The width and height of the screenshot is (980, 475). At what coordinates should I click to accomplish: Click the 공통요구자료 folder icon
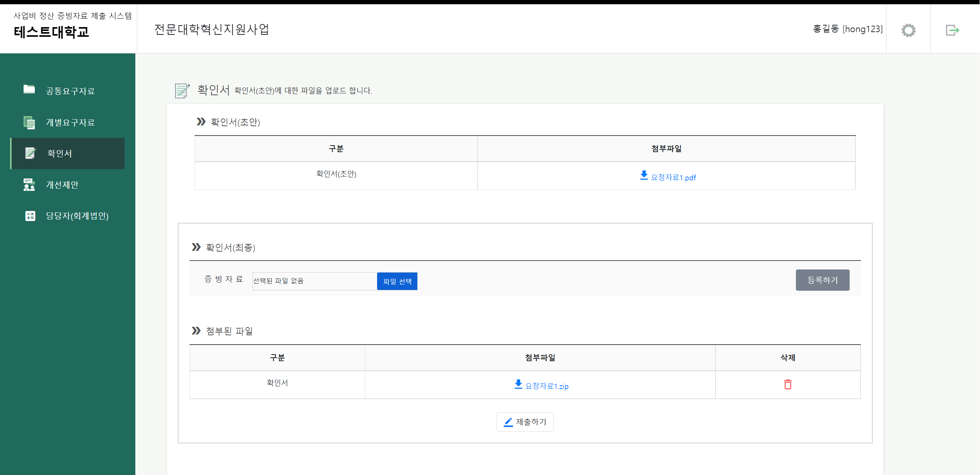point(29,89)
